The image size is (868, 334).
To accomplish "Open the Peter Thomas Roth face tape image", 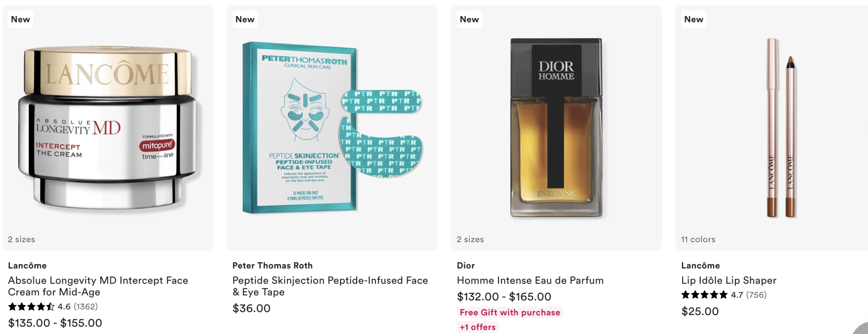I will (x=332, y=128).
